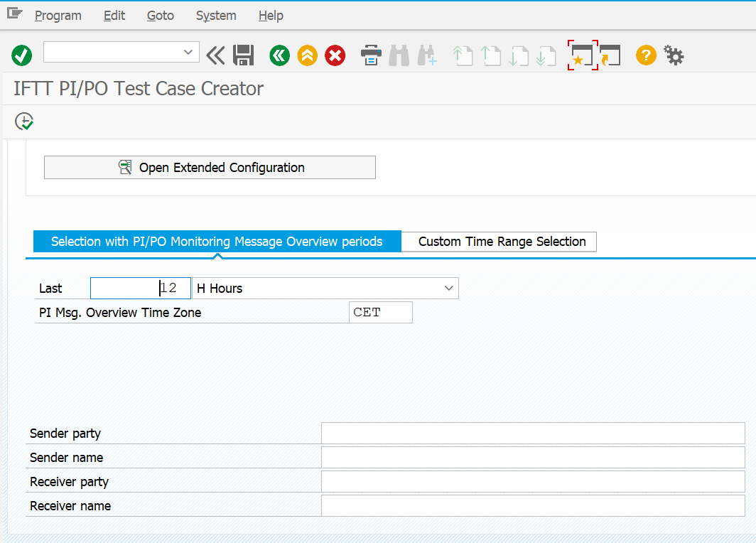Click the Execute clock icon

click(25, 122)
